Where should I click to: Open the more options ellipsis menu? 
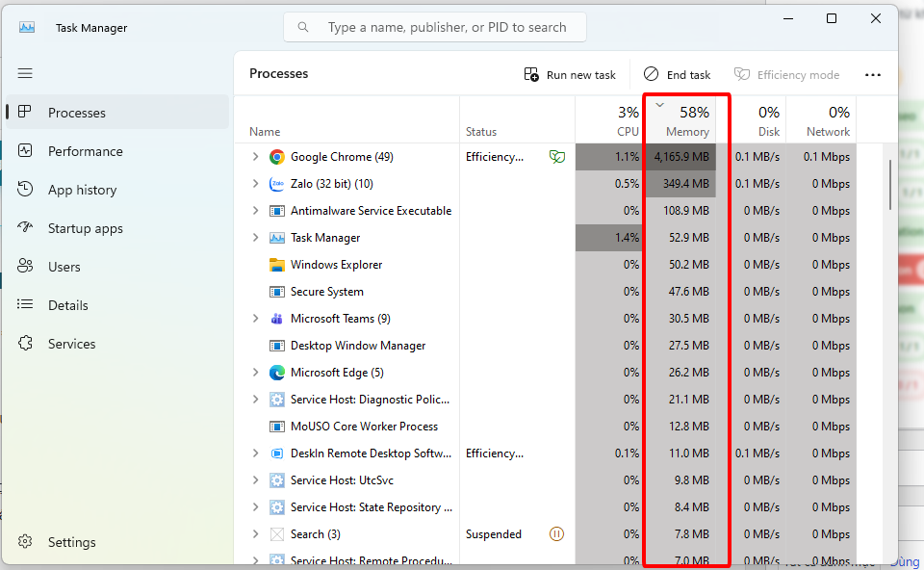click(873, 75)
